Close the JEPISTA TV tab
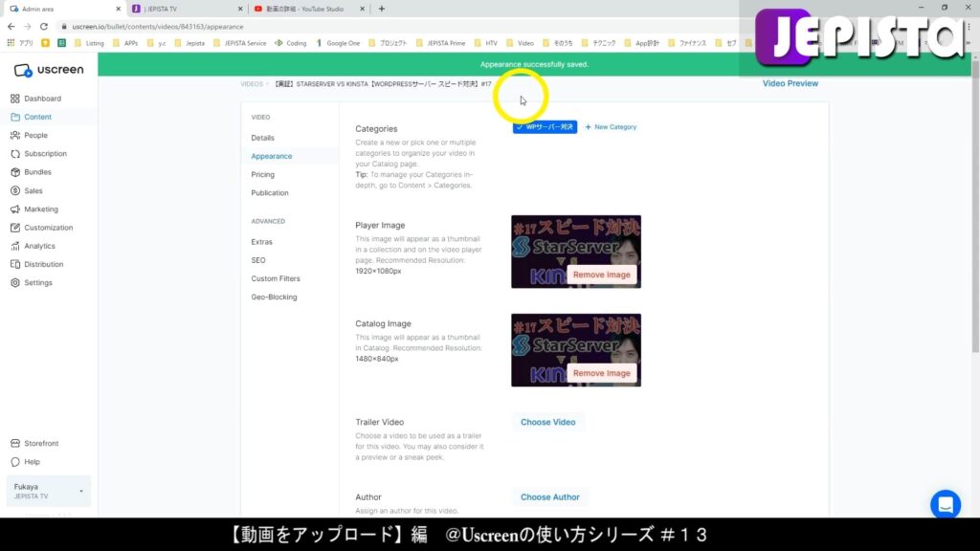The width and height of the screenshot is (980, 551). [240, 9]
